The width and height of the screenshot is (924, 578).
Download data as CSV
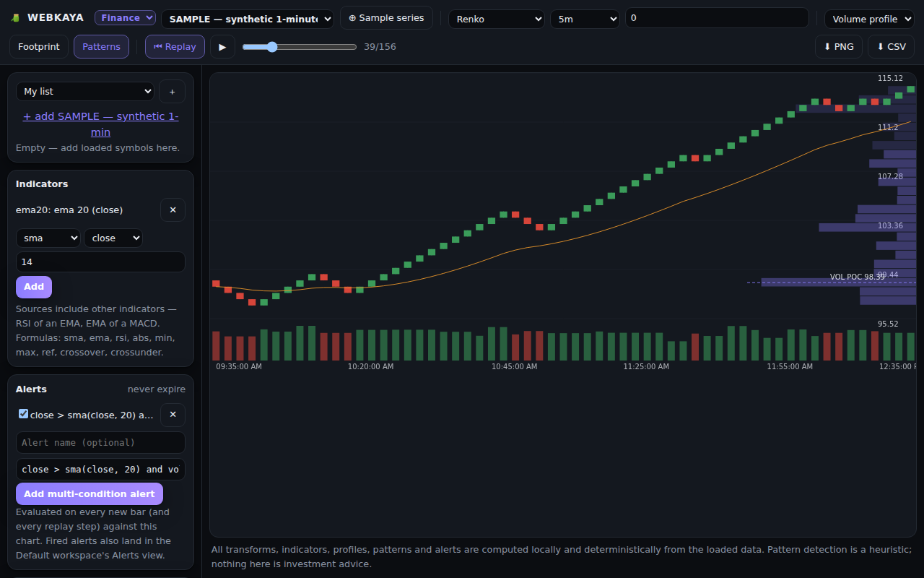click(891, 47)
